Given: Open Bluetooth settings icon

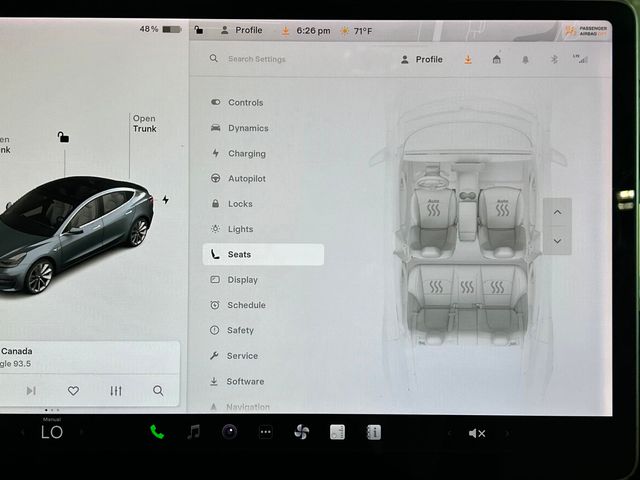Looking at the screenshot, I should [554, 60].
